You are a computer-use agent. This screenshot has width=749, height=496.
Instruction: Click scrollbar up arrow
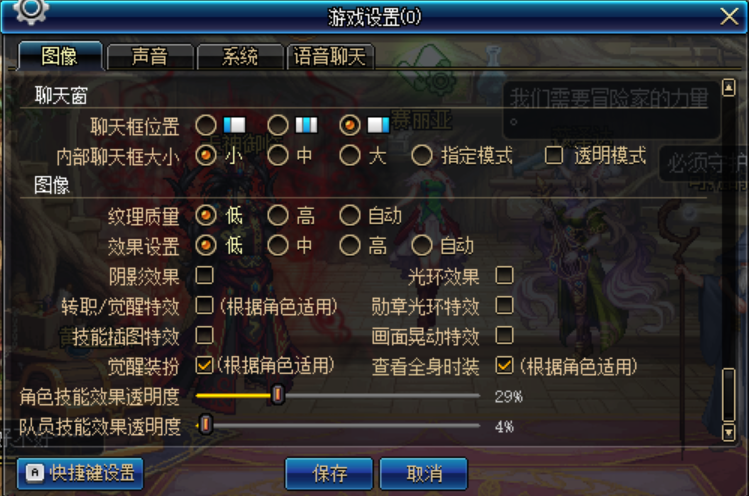coord(728,88)
